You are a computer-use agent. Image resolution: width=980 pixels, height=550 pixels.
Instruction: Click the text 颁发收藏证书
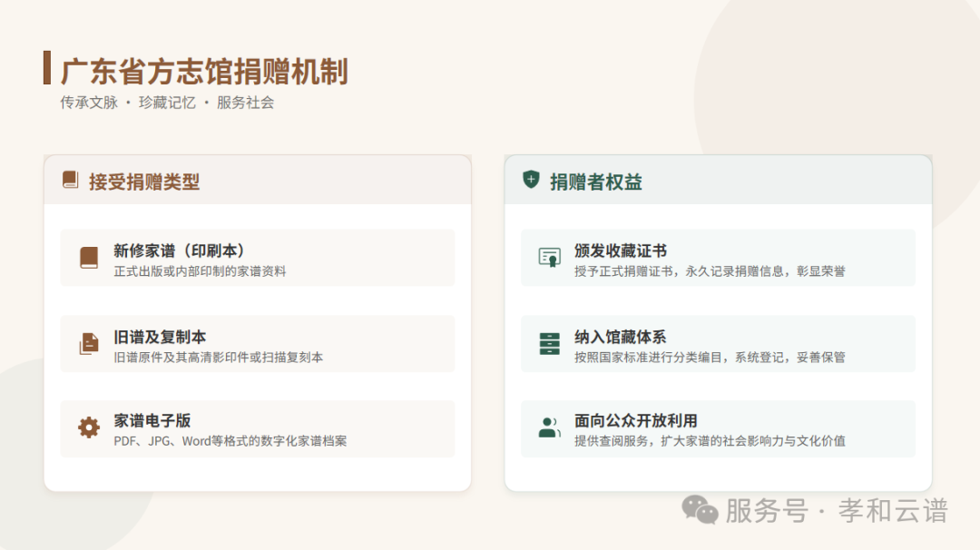click(621, 250)
